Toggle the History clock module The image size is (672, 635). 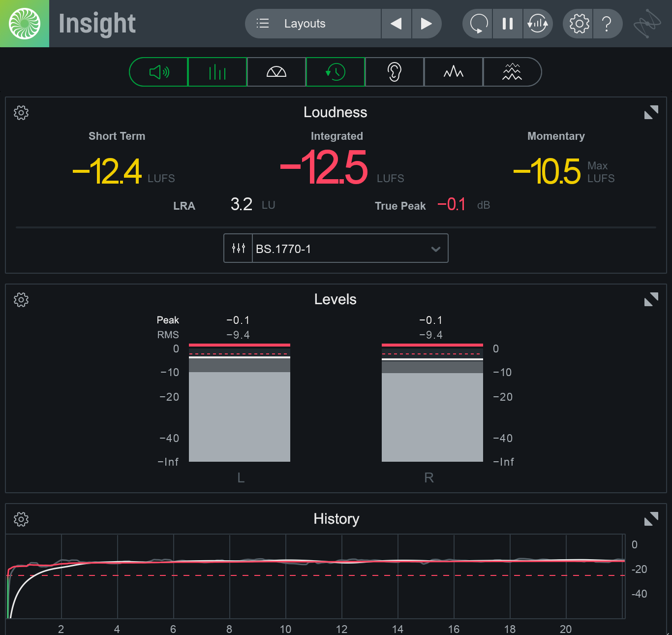336,72
